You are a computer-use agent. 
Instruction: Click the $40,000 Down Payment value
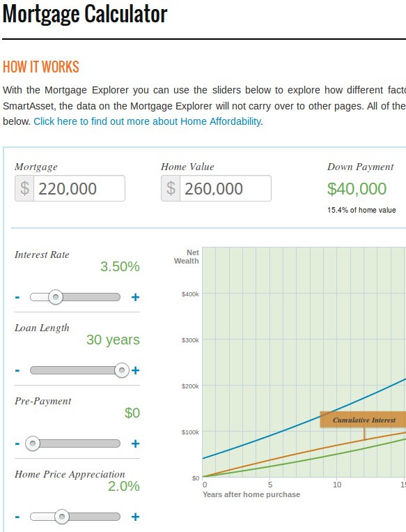(x=357, y=189)
